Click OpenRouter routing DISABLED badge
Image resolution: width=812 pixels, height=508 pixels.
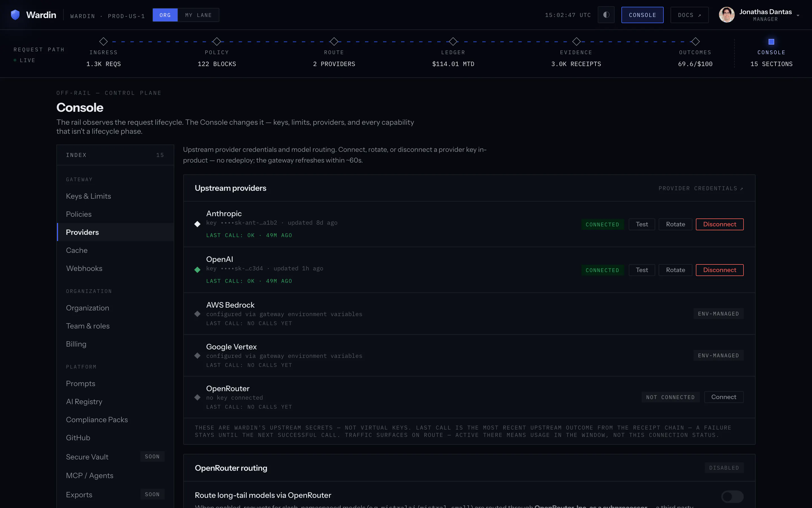[x=724, y=468]
